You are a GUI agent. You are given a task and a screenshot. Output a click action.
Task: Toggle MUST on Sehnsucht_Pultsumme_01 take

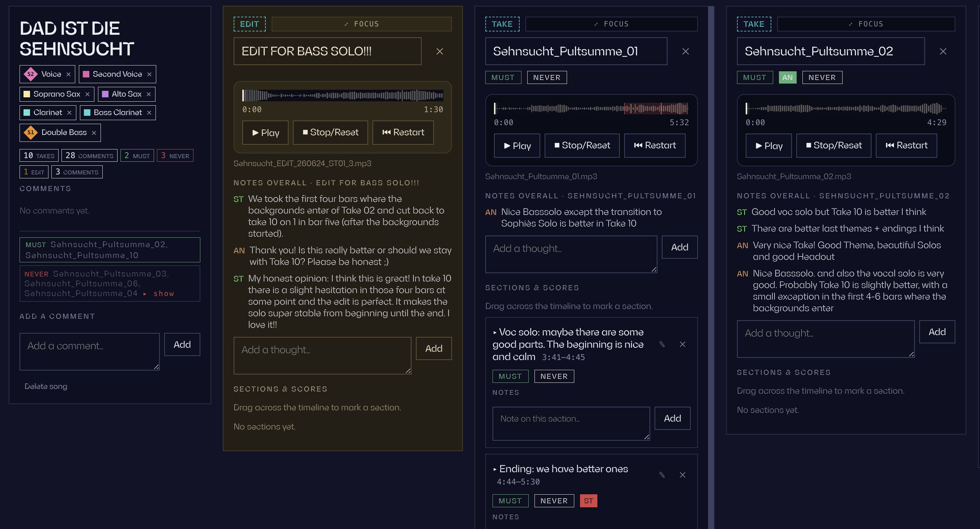(x=503, y=78)
